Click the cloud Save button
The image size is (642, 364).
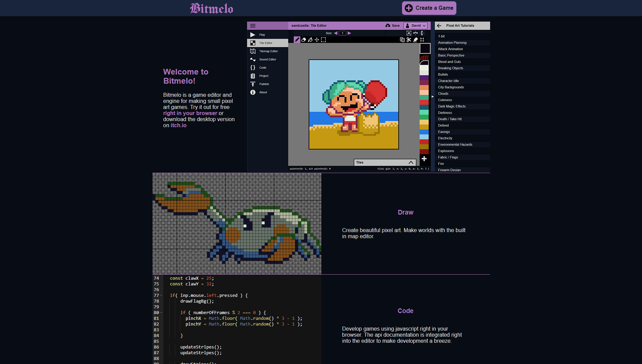393,26
